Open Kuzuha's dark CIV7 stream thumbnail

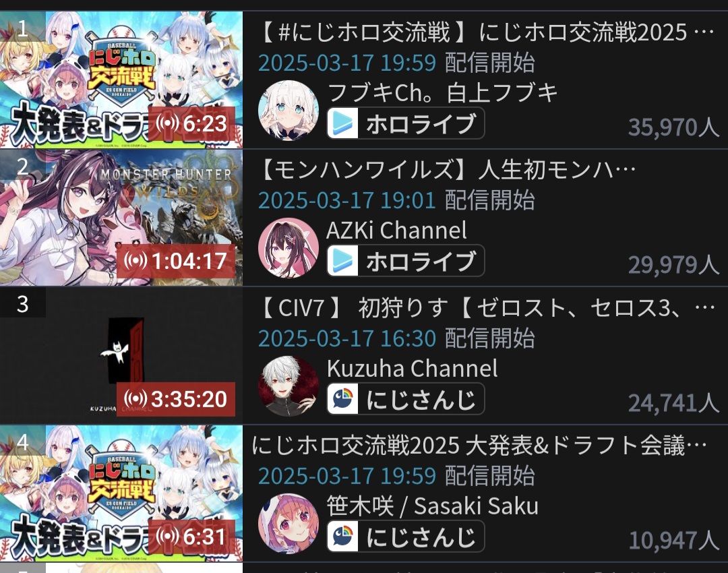pyautogui.click(x=121, y=355)
